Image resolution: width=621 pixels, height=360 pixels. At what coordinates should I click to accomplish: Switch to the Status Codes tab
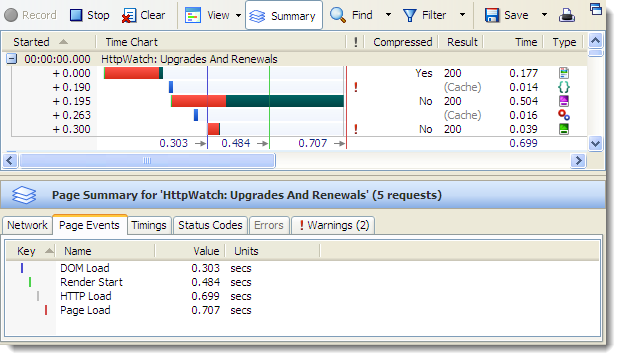pos(210,225)
